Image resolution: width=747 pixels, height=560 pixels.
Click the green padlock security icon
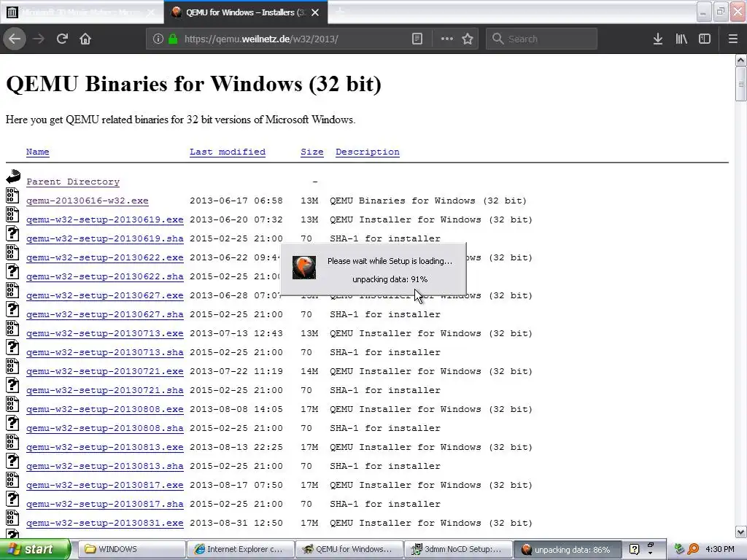pyautogui.click(x=173, y=39)
